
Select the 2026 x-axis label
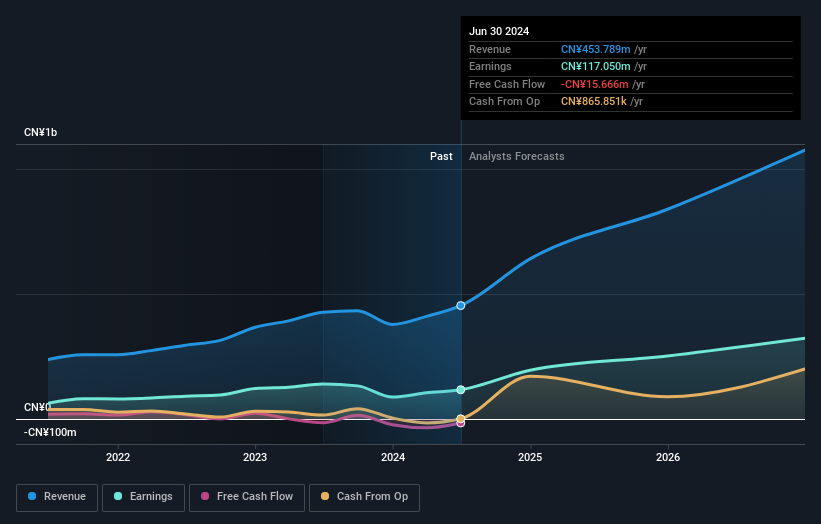pyautogui.click(x=668, y=457)
